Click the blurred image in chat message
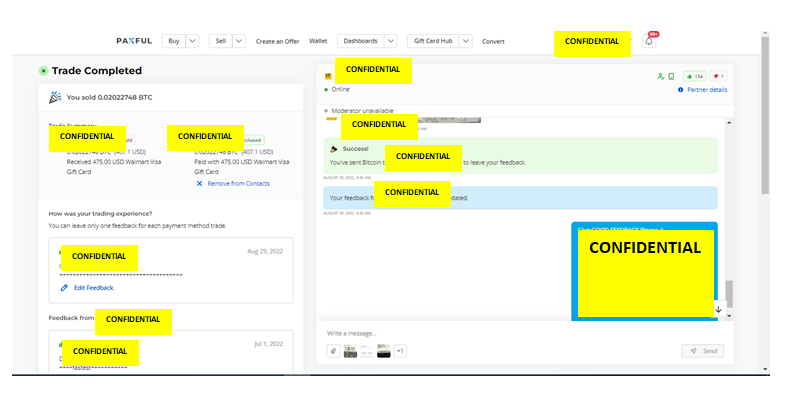The image size is (791, 404). (449, 120)
